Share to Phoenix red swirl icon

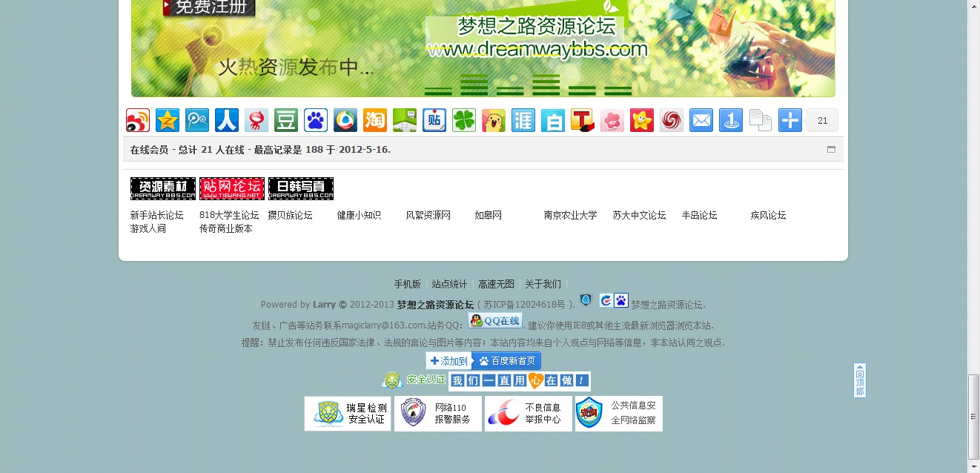coord(672,120)
